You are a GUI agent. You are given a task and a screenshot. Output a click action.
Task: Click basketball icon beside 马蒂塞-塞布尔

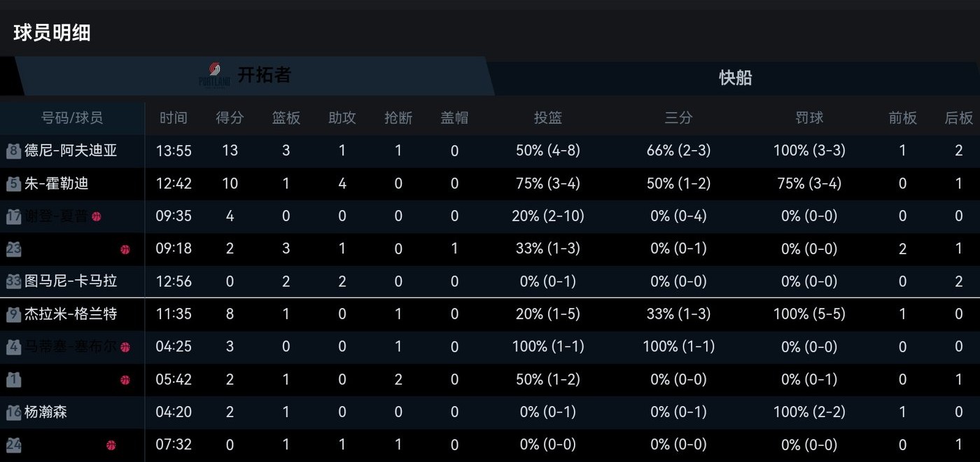125,347
